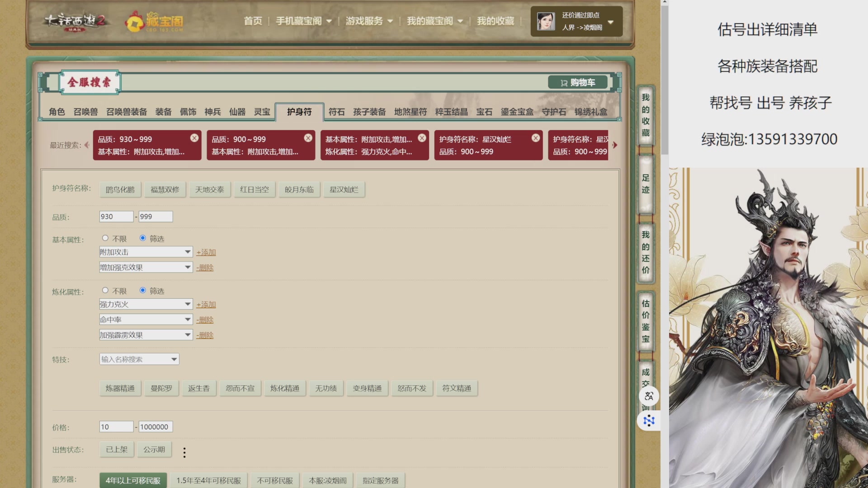Click the 品质 minimum field 930

tap(116, 216)
